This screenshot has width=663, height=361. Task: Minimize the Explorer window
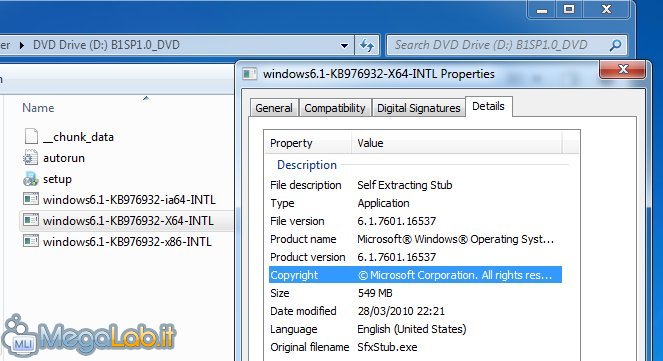click(542, 10)
